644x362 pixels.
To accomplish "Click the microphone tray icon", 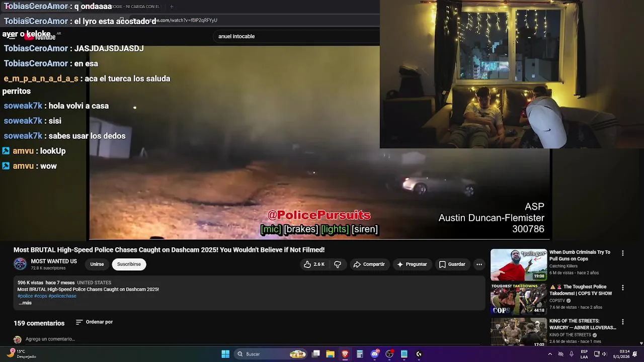I will click(572, 354).
